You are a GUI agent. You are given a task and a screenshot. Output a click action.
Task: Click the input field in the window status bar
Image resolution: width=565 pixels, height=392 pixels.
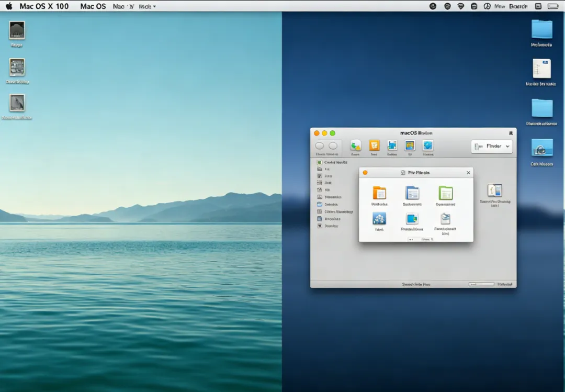coord(481,284)
